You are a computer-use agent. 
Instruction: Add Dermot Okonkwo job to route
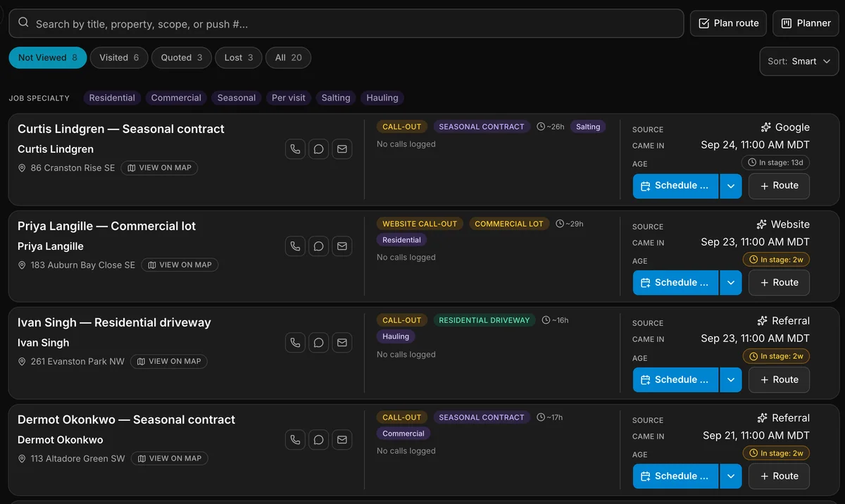tap(779, 477)
